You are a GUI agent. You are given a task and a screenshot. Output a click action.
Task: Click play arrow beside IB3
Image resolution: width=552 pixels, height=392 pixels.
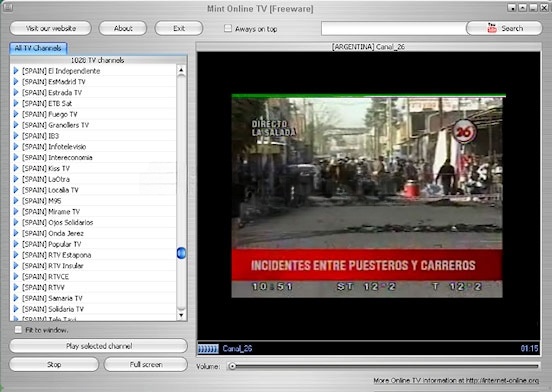coord(16,136)
